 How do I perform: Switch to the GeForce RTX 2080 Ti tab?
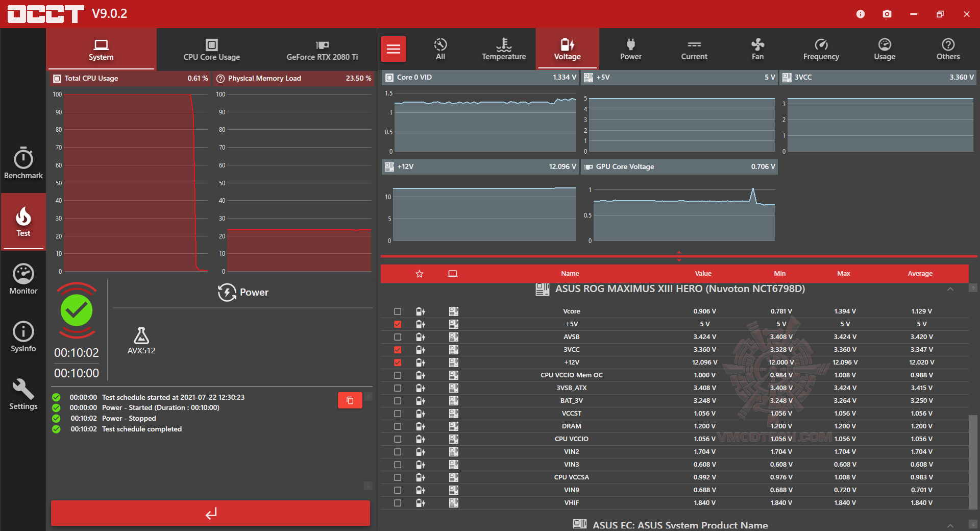322,50
